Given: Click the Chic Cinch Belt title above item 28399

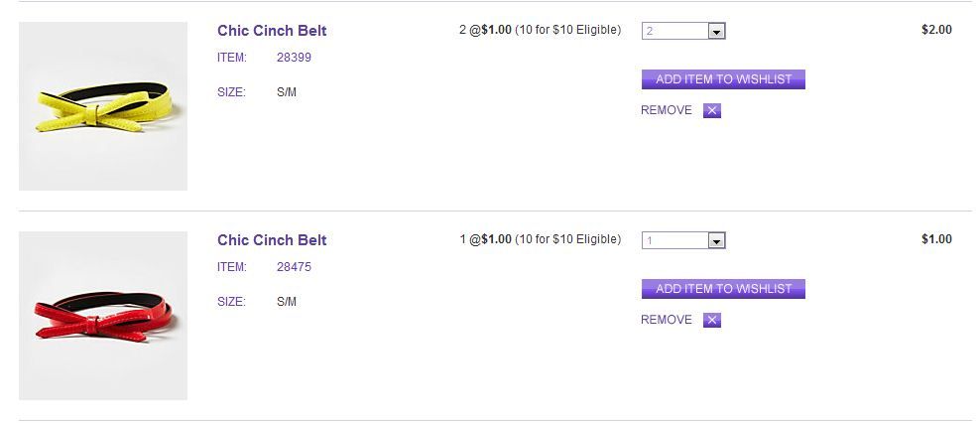Looking at the screenshot, I should (272, 31).
